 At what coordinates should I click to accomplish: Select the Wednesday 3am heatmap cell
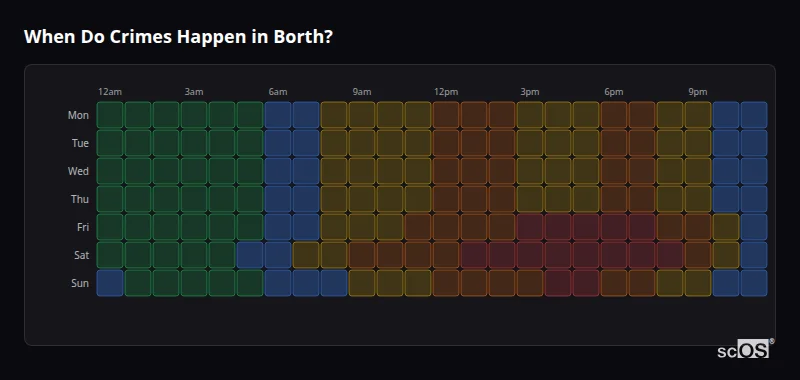pyautogui.click(x=194, y=171)
